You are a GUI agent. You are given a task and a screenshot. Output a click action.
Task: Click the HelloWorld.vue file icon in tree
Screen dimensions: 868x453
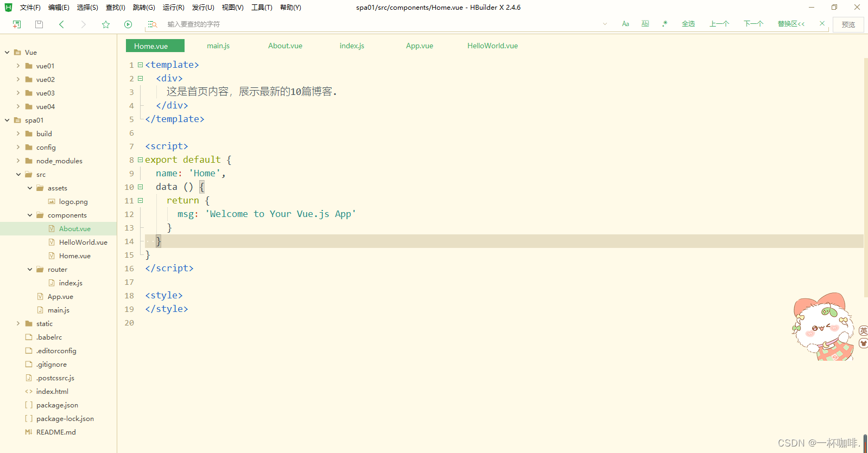click(x=52, y=243)
